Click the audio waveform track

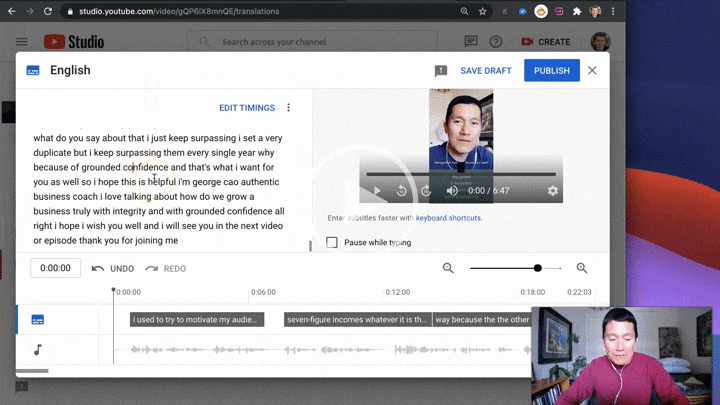(321, 350)
